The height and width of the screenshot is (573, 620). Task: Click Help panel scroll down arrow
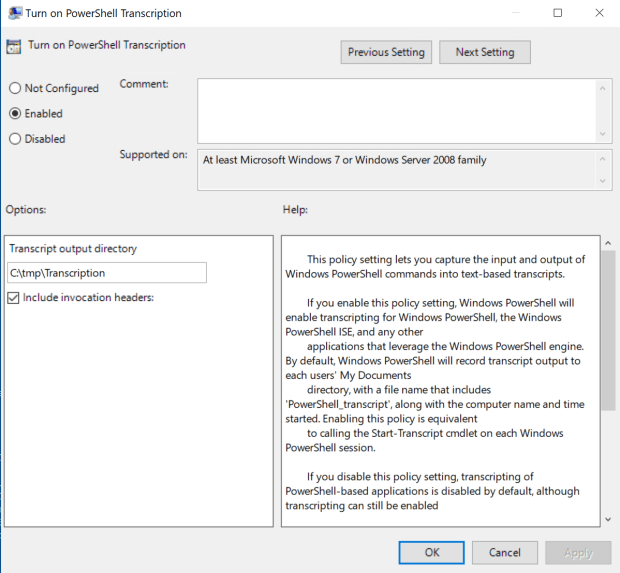click(x=608, y=519)
